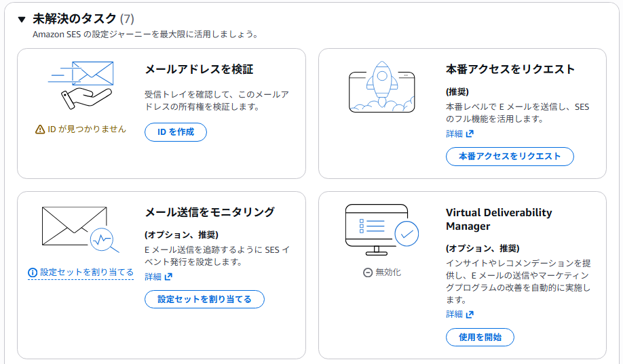This screenshot has width=623, height=364.
Task: Collapse the 未解決のタスク section triangle
Action: click(22, 20)
